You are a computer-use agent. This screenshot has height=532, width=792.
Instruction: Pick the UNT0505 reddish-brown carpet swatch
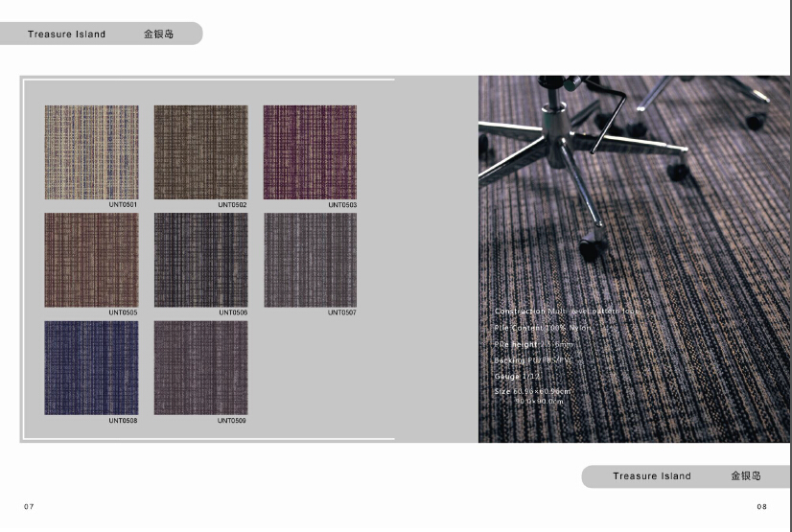(x=91, y=260)
